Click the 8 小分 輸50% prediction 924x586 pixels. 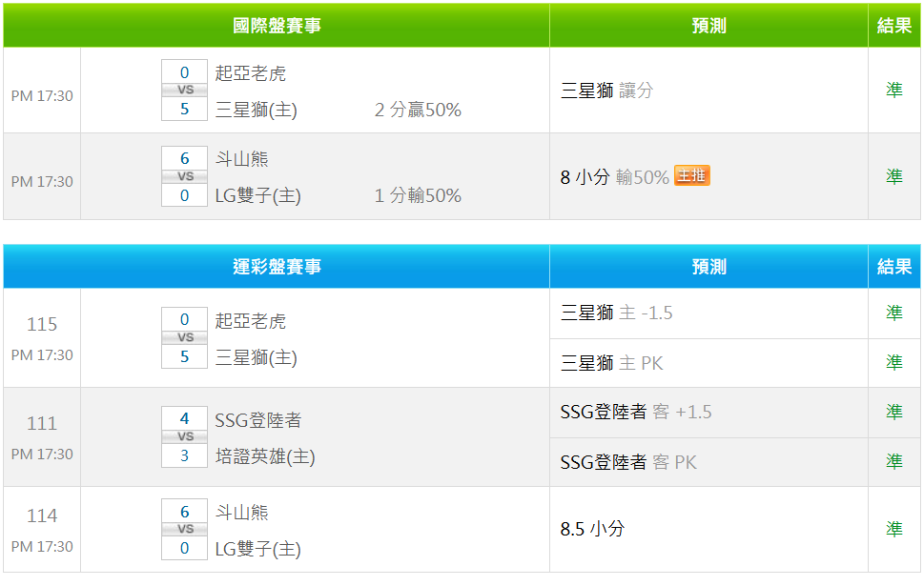pyautogui.click(x=614, y=177)
